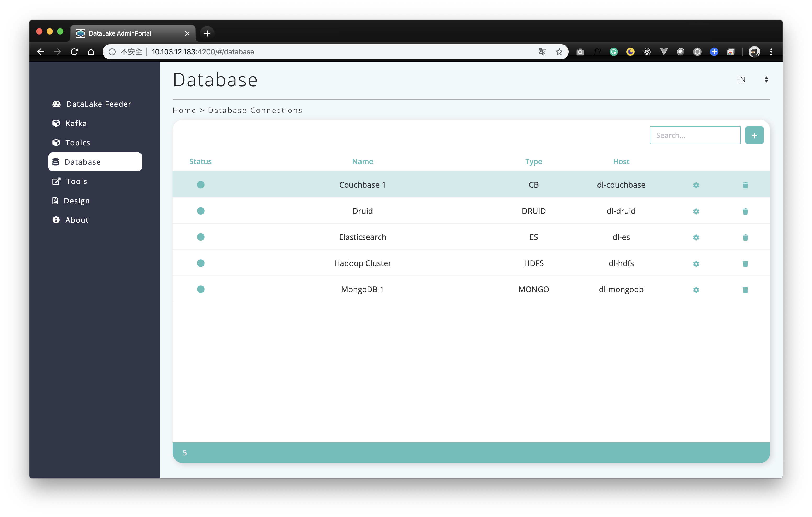Click the camera screenshot extension icon

point(580,51)
